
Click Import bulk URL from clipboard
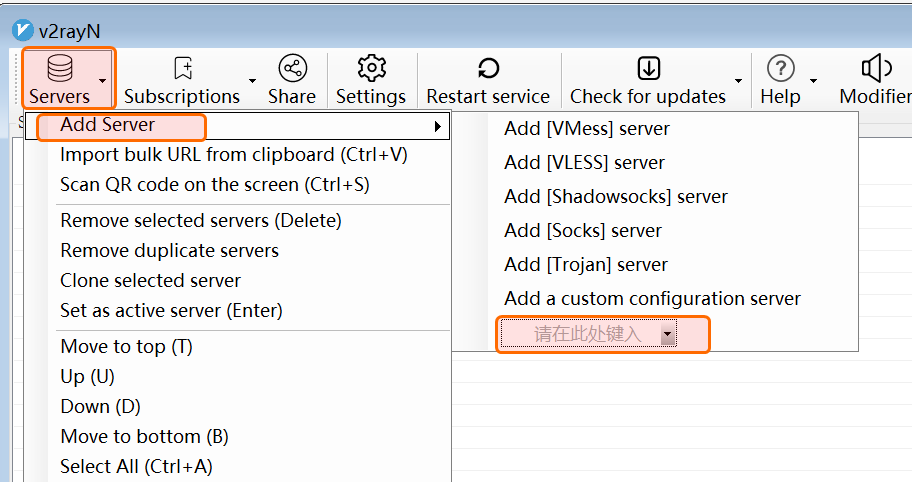click(233, 154)
